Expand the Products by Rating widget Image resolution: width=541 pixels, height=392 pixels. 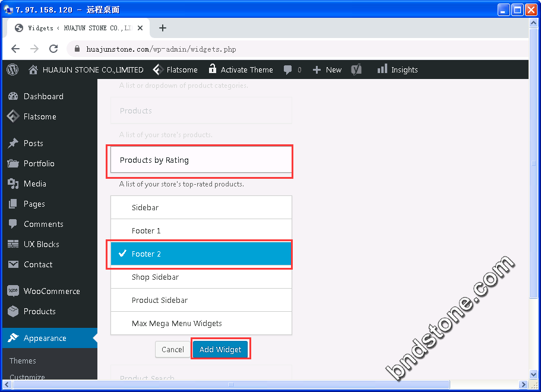coord(201,160)
